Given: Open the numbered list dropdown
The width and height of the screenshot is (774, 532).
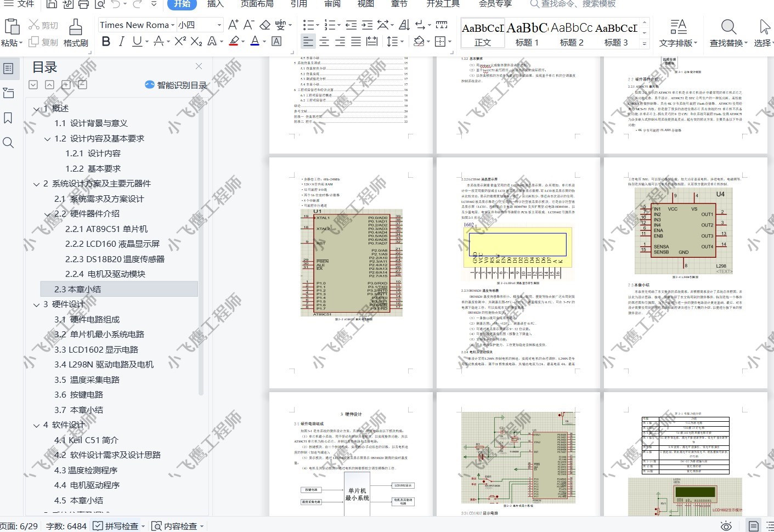Looking at the screenshot, I should click(x=338, y=25).
